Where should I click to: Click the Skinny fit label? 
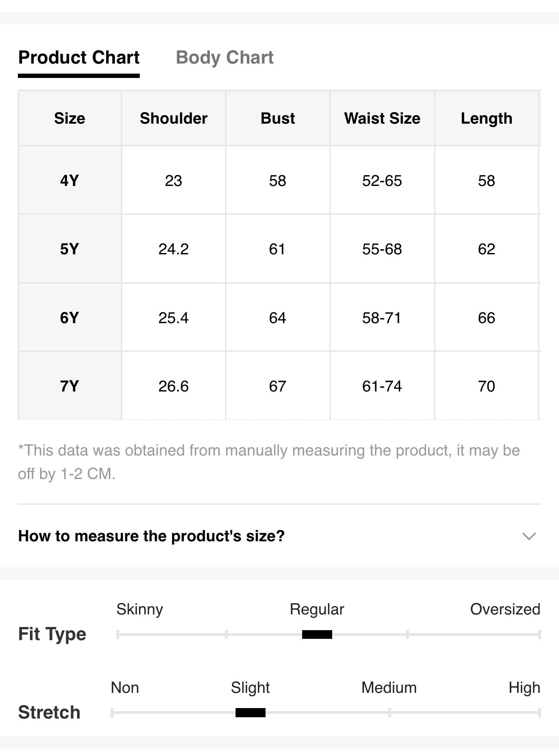[x=140, y=609]
